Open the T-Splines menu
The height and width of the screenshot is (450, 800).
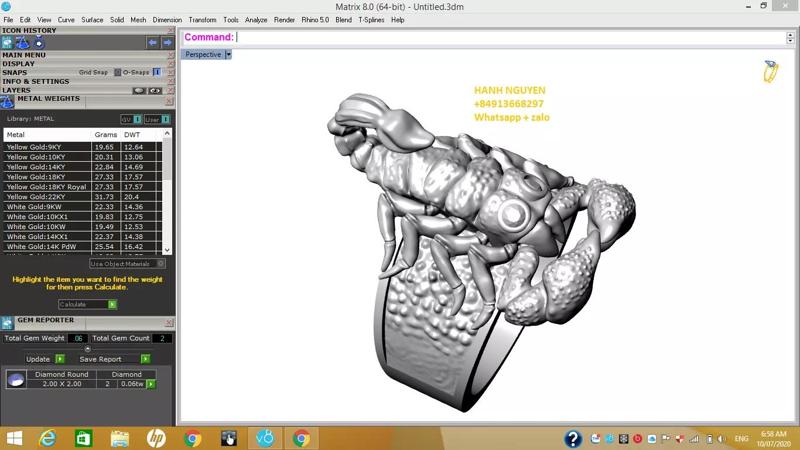[x=371, y=20]
